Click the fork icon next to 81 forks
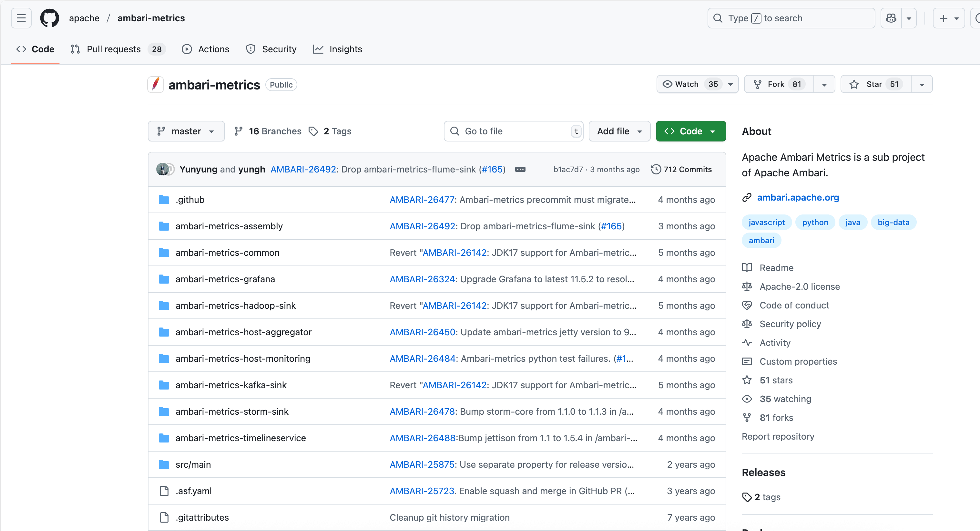 747,418
